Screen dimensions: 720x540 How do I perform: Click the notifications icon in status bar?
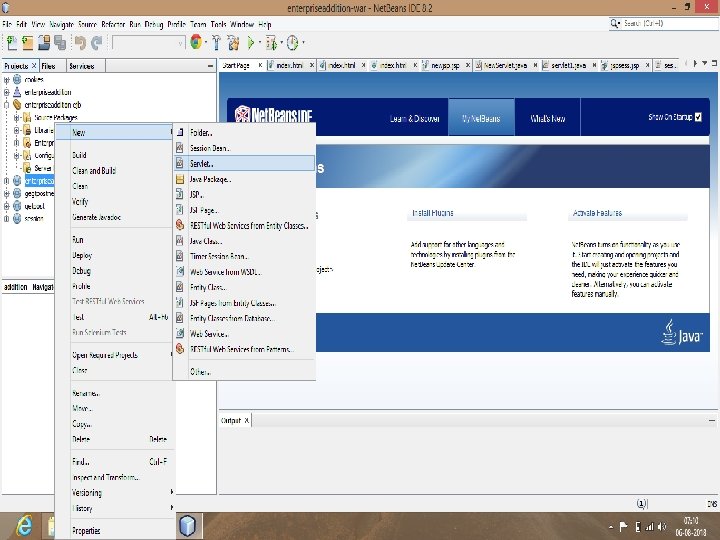tap(641, 504)
